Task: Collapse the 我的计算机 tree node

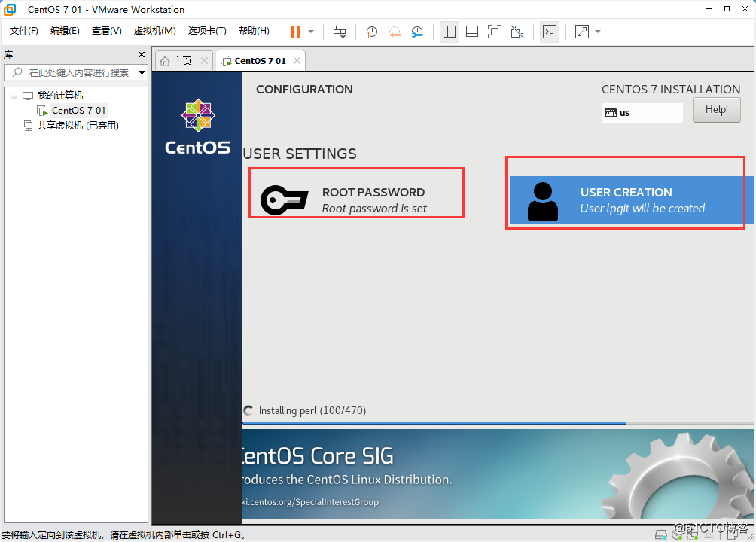Action: coord(14,96)
